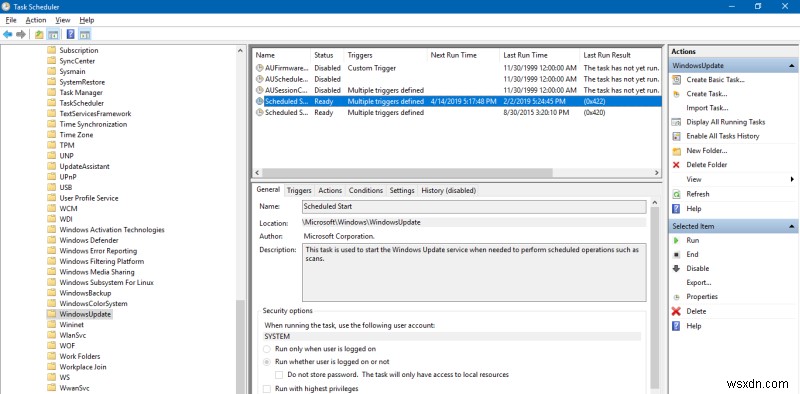Select Run whether user is logged on or not
The image size is (800, 394).
(267, 362)
